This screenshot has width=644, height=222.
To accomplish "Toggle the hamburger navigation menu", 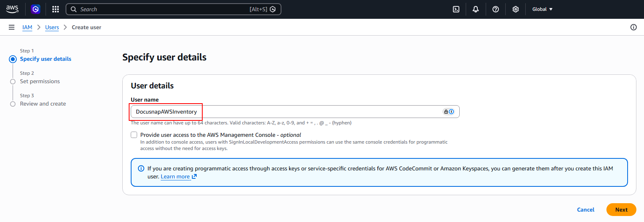I will click(x=12, y=27).
